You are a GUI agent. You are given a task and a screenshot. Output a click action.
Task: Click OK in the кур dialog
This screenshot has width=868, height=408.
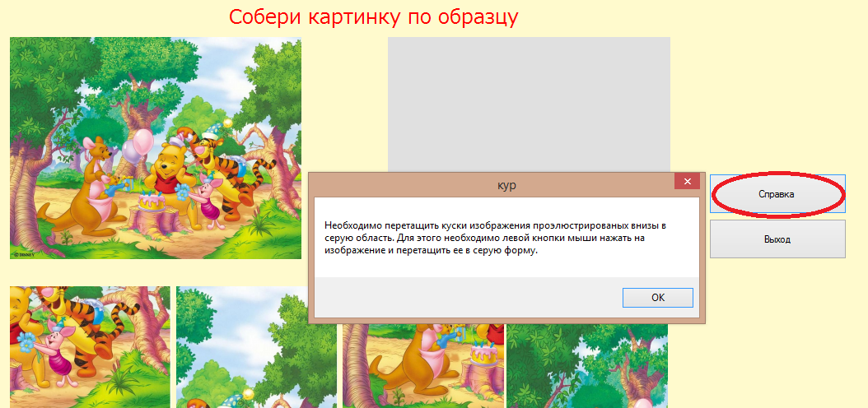click(658, 298)
